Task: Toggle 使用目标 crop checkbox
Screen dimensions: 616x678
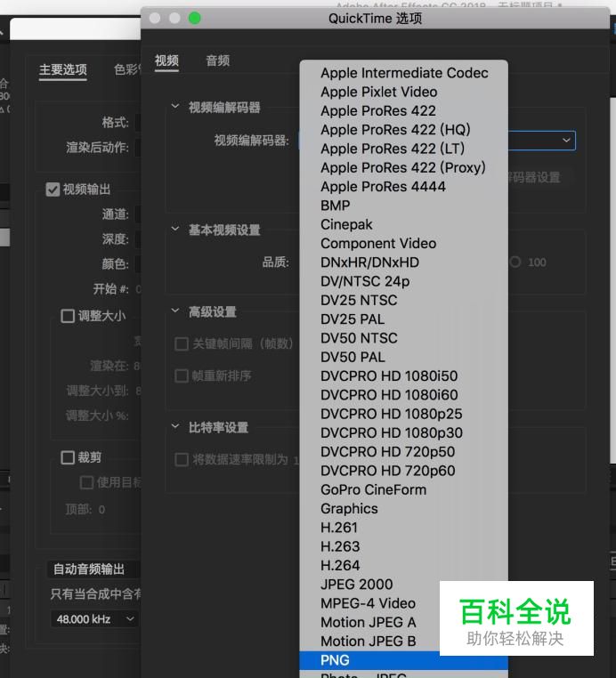Action: (86, 482)
